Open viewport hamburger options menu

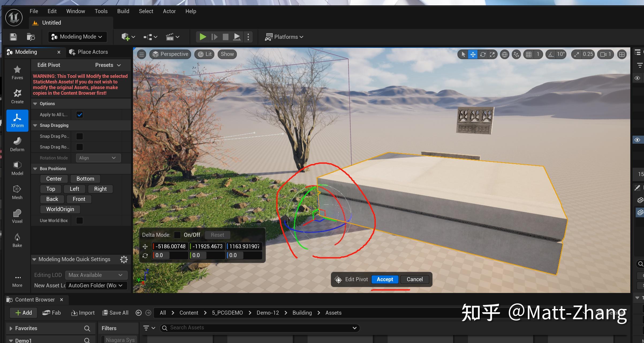(x=142, y=55)
